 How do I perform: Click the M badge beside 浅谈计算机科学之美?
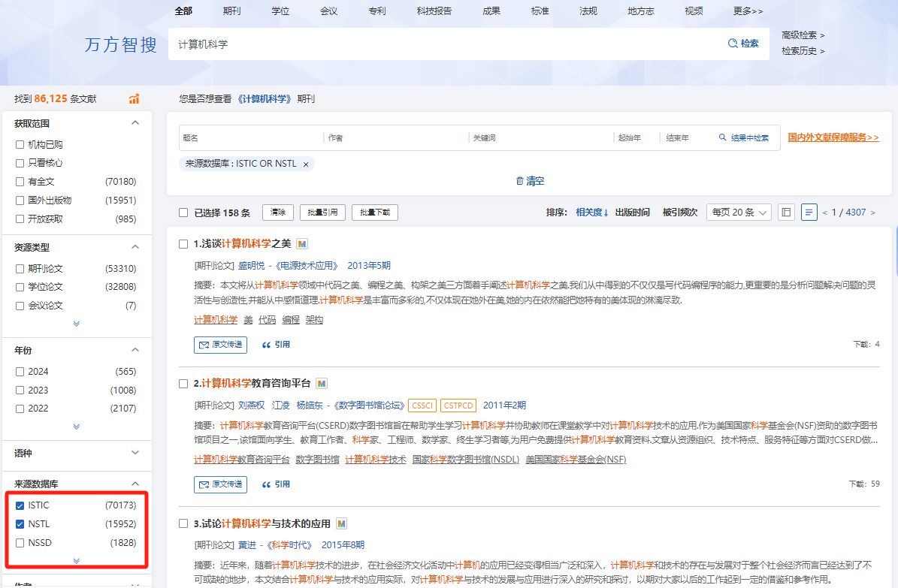302,244
